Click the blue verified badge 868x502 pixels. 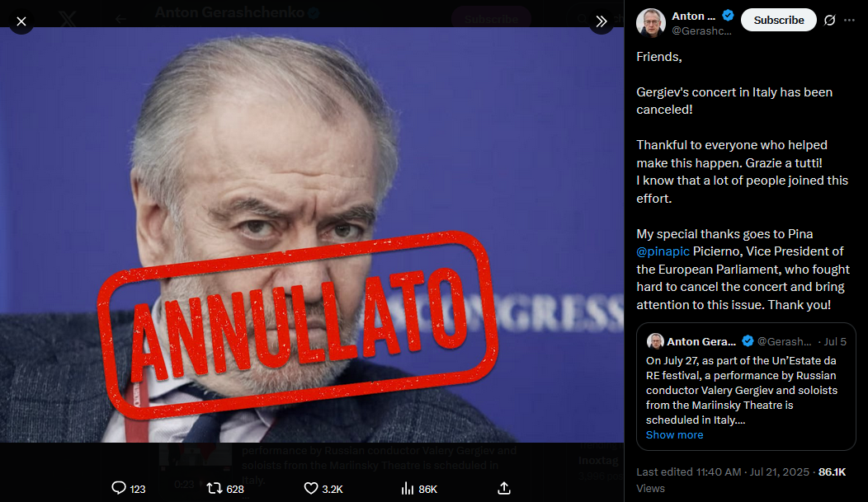tap(728, 16)
